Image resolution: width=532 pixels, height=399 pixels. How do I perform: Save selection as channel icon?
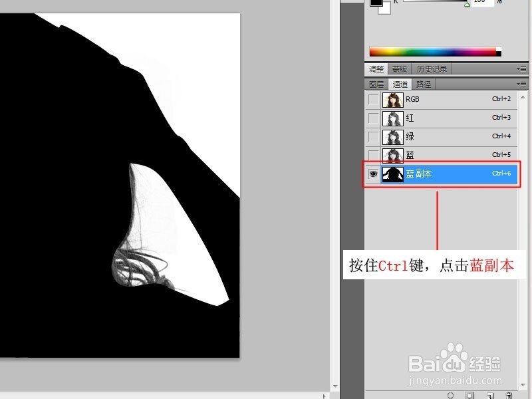[469, 395]
